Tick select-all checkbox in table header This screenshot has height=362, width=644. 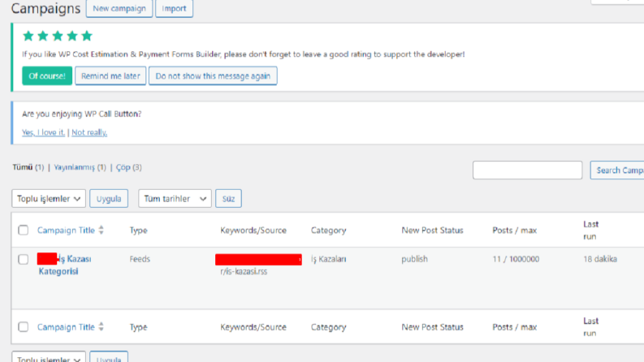tap(24, 230)
